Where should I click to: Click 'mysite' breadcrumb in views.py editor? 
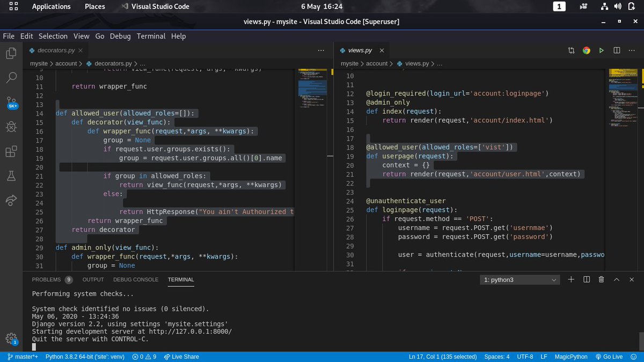(349, 63)
